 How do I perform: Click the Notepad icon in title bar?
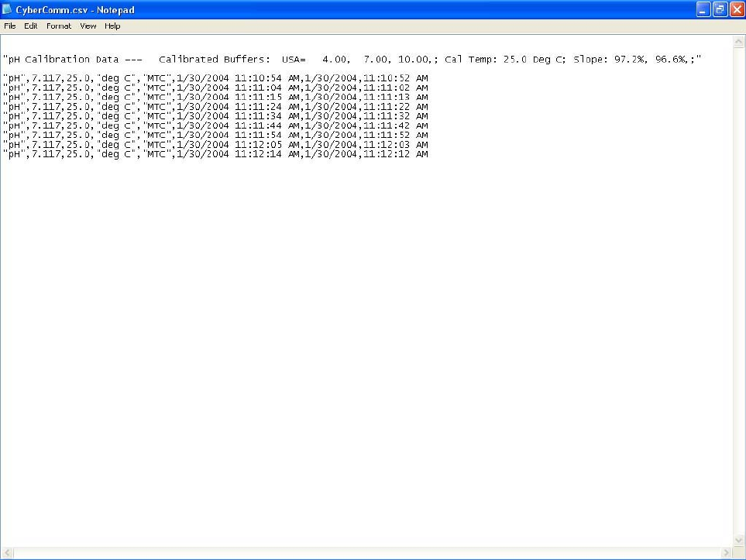pyautogui.click(x=7, y=9)
